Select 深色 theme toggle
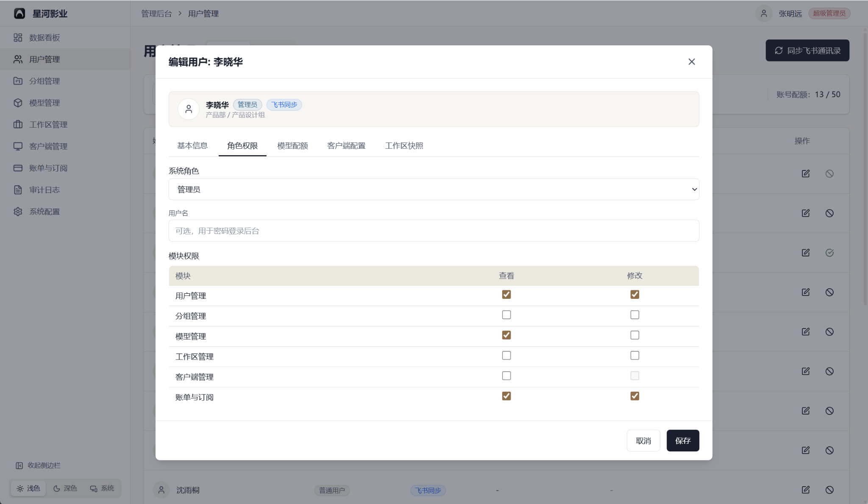This screenshot has height=504, width=868. point(65,488)
